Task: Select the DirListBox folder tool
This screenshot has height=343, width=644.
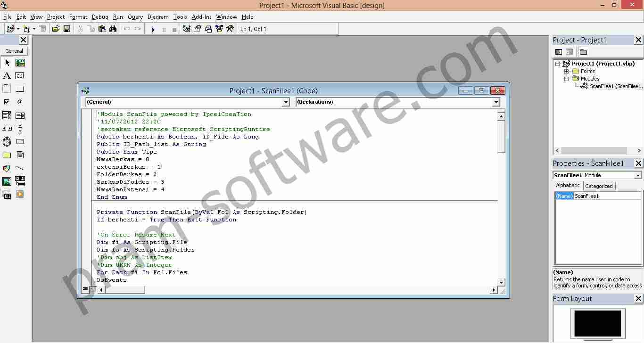Action: [x=7, y=155]
